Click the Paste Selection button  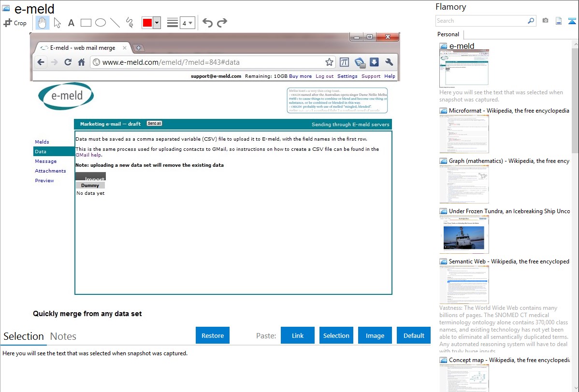[x=336, y=335]
